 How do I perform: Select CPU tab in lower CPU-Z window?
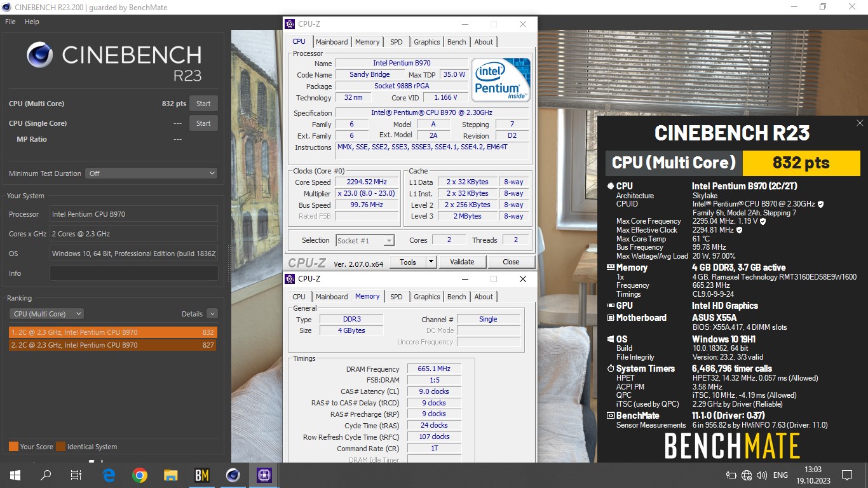[x=299, y=297]
